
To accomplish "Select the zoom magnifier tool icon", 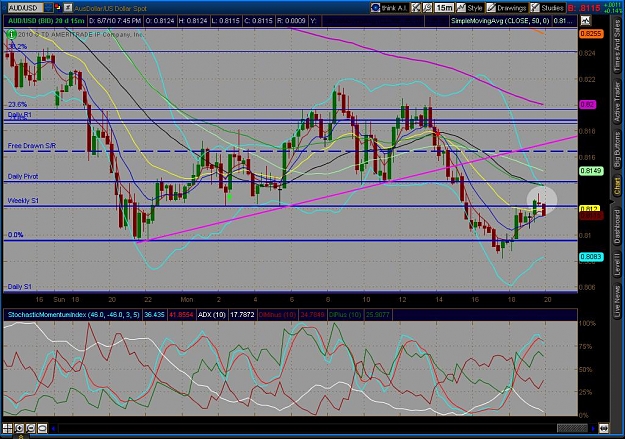I will 427,8.
